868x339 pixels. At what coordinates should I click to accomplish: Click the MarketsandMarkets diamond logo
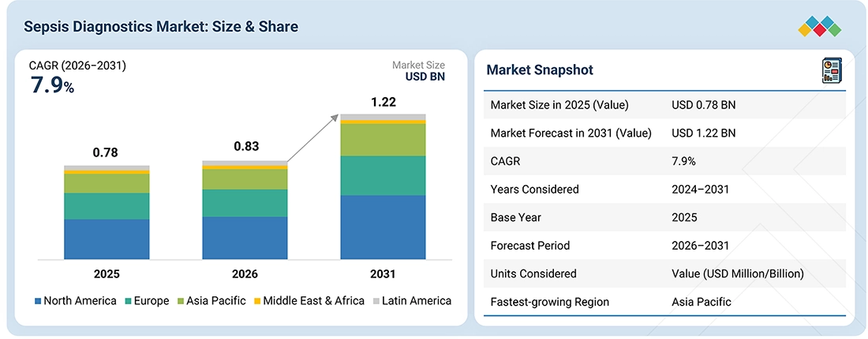pyautogui.click(x=820, y=26)
